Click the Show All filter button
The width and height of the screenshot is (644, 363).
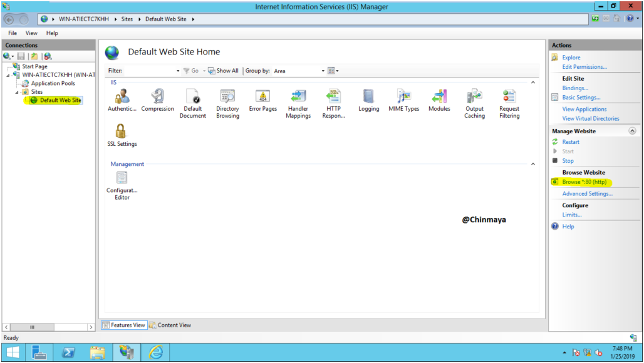tap(224, 71)
